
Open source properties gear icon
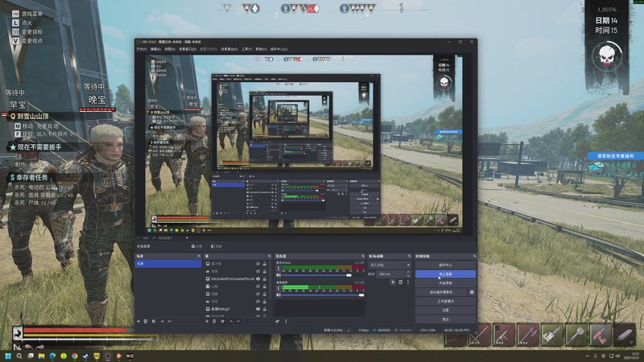point(223,321)
